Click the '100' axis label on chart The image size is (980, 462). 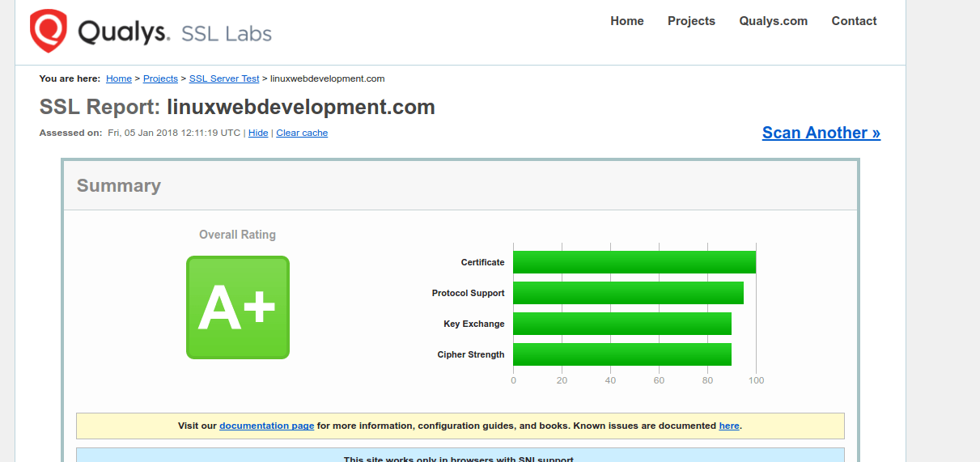756,380
